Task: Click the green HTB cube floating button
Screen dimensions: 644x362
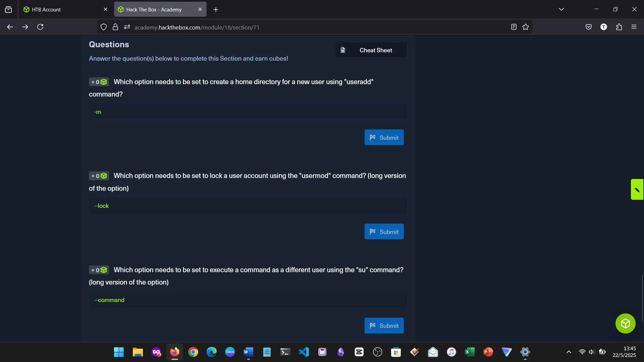Action: click(x=625, y=323)
